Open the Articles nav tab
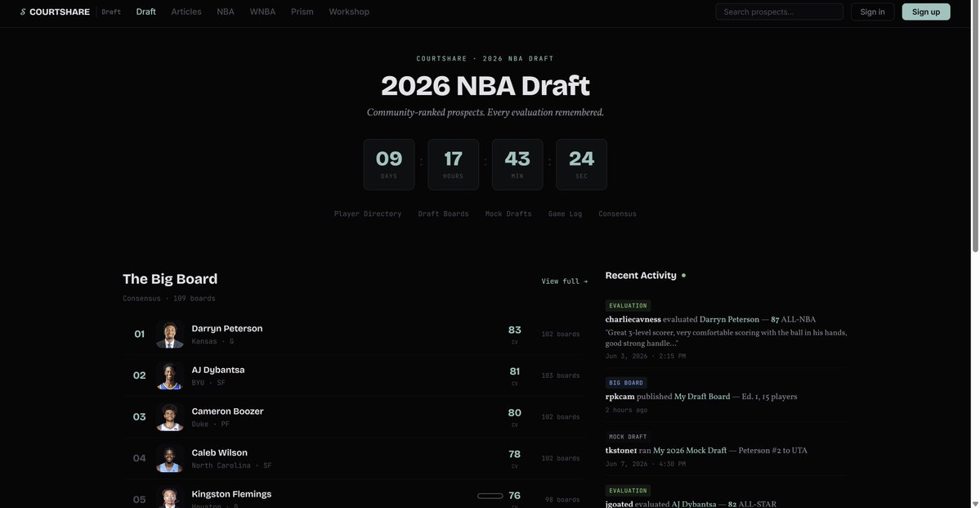Image resolution: width=980 pixels, height=508 pixels. click(x=186, y=12)
